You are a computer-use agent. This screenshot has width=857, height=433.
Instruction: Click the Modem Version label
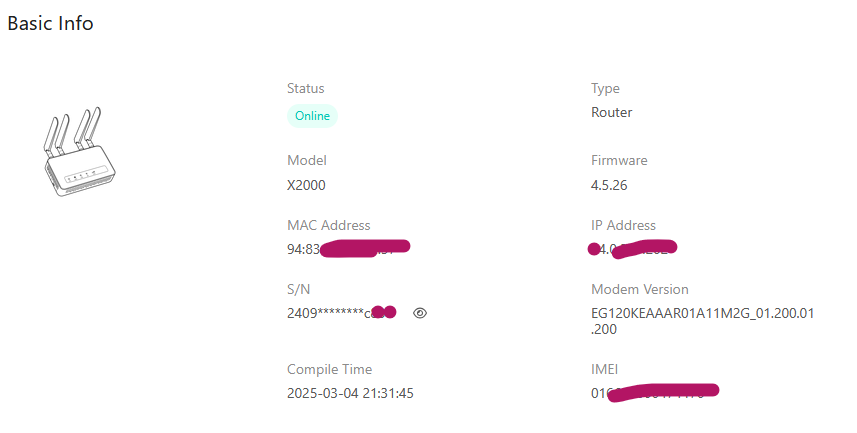[x=639, y=289]
